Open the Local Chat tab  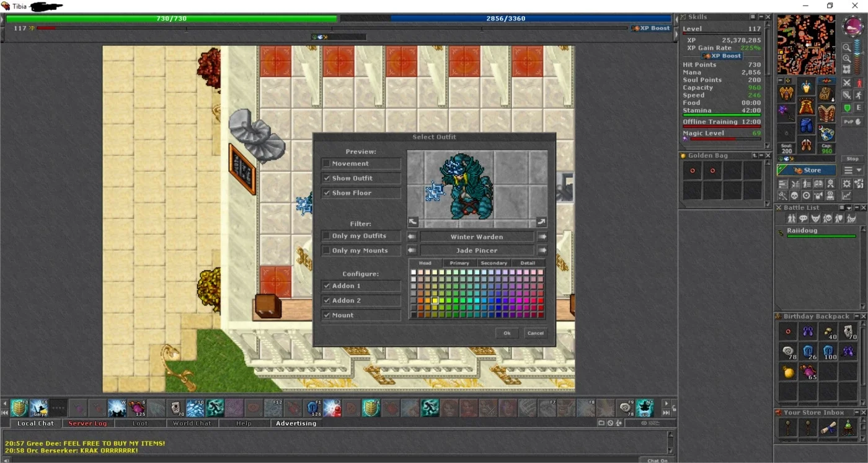pos(35,423)
